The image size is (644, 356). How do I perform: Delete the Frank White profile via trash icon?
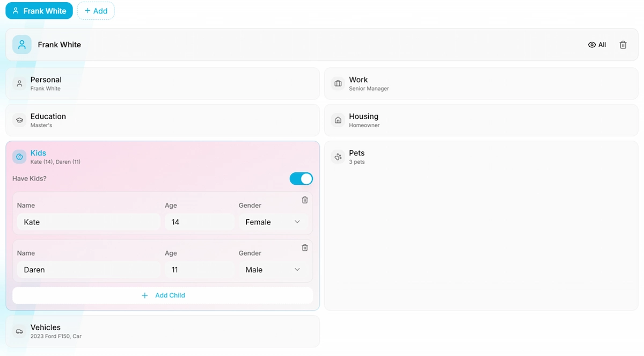[x=623, y=45]
